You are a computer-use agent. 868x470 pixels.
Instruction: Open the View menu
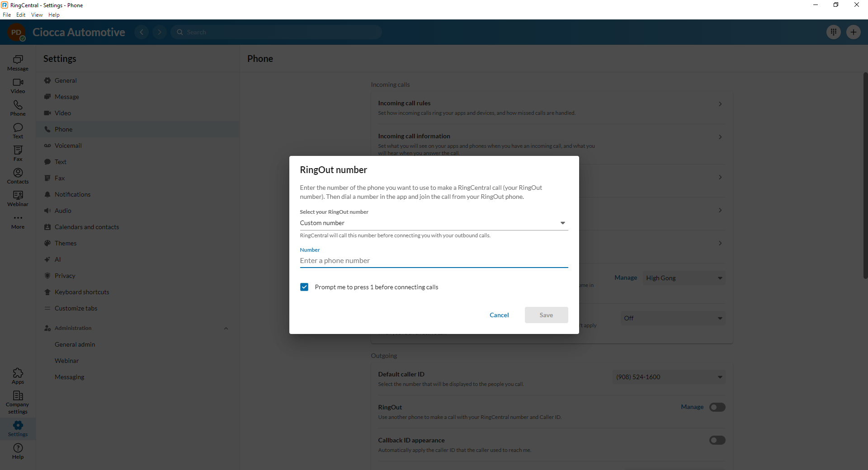pyautogui.click(x=37, y=15)
